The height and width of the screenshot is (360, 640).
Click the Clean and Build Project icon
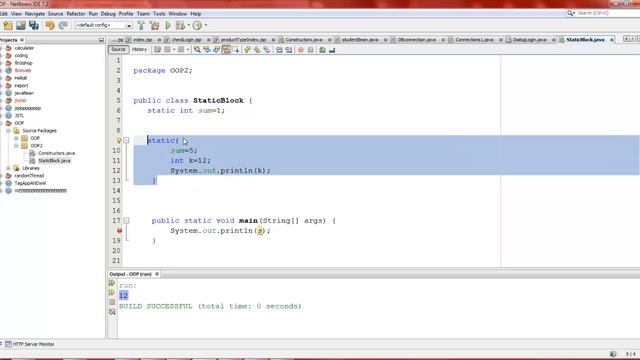[155, 25]
